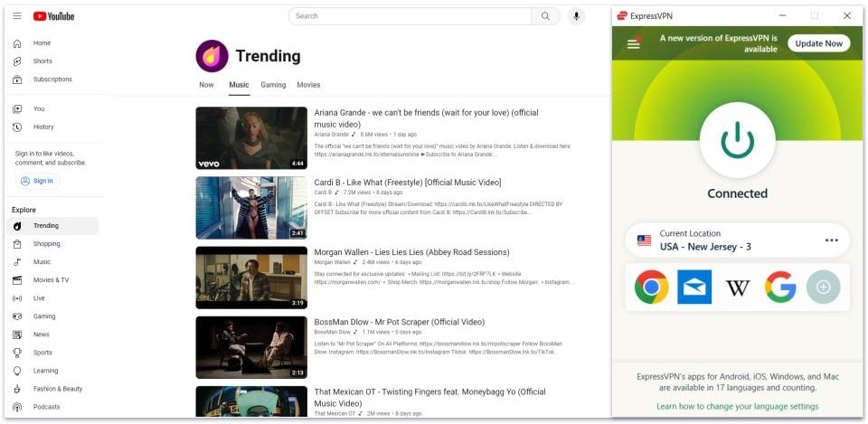Open Music in Explore sidebar list
This screenshot has height=424, width=868.
coord(52,262)
